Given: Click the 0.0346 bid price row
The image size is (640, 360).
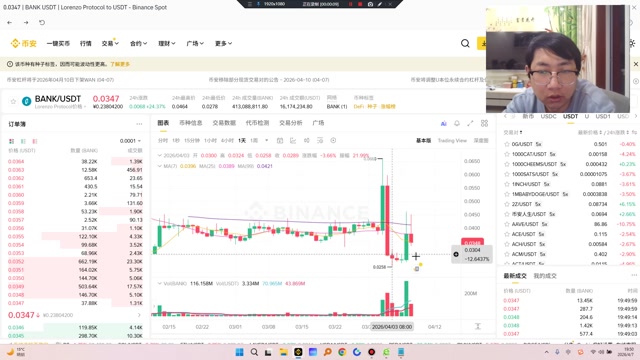Looking at the screenshot, I should coord(75,327).
